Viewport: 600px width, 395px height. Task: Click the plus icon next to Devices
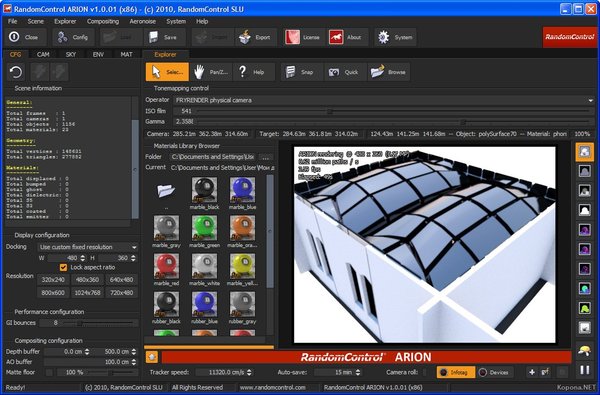coord(532,372)
